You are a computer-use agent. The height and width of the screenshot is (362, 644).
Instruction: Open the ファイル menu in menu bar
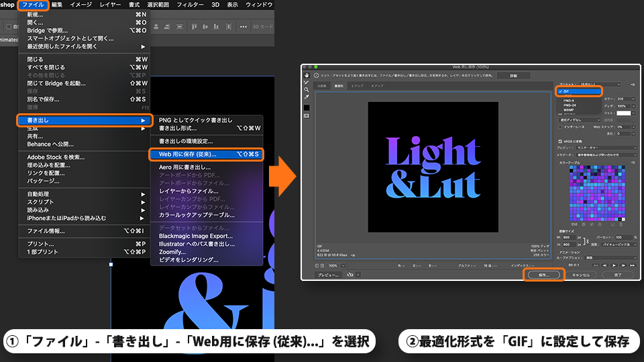[33, 5]
